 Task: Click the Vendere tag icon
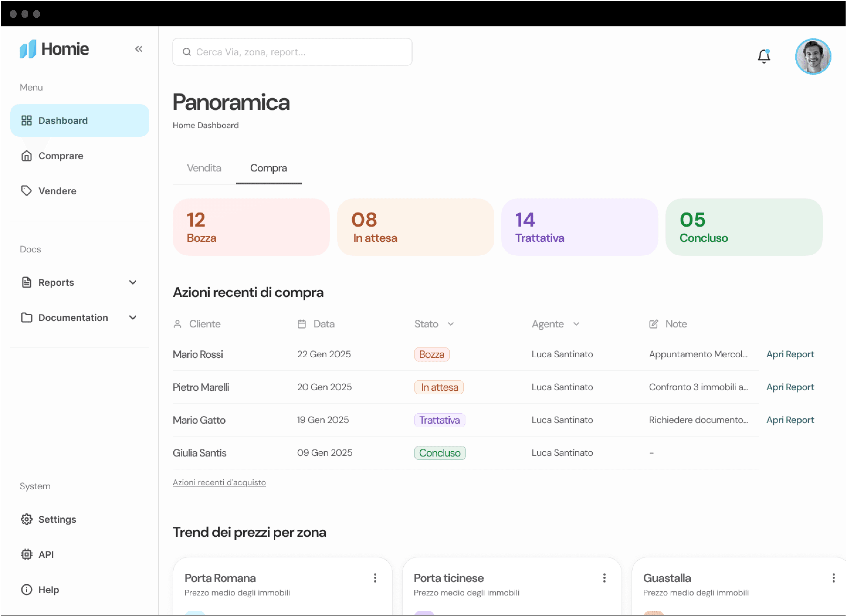point(26,190)
